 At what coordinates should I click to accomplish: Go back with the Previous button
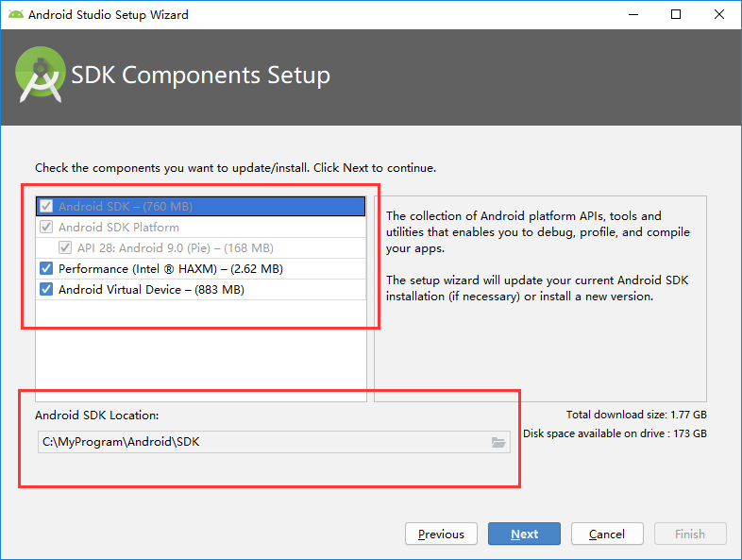pyautogui.click(x=441, y=534)
